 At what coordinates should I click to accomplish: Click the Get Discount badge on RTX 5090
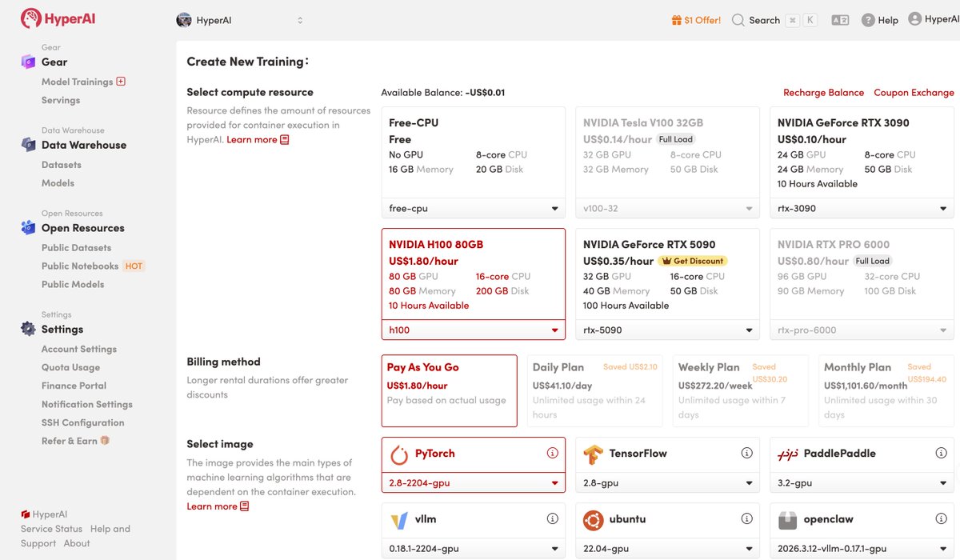692,261
